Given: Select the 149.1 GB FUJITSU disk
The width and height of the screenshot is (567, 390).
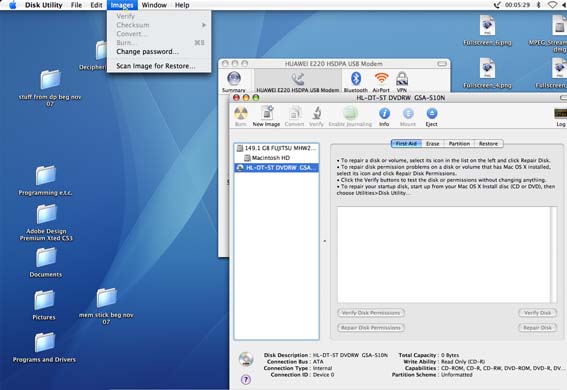Looking at the screenshot, I should [276, 148].
